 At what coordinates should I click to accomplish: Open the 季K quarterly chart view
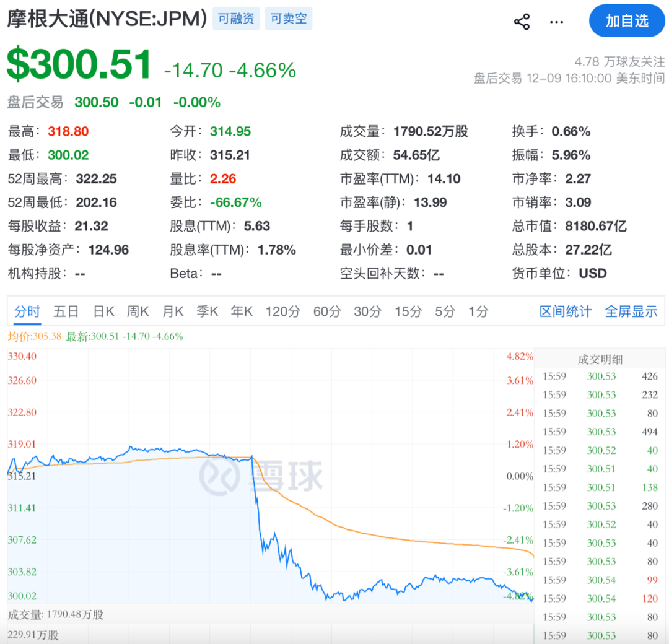pos(207,311)
